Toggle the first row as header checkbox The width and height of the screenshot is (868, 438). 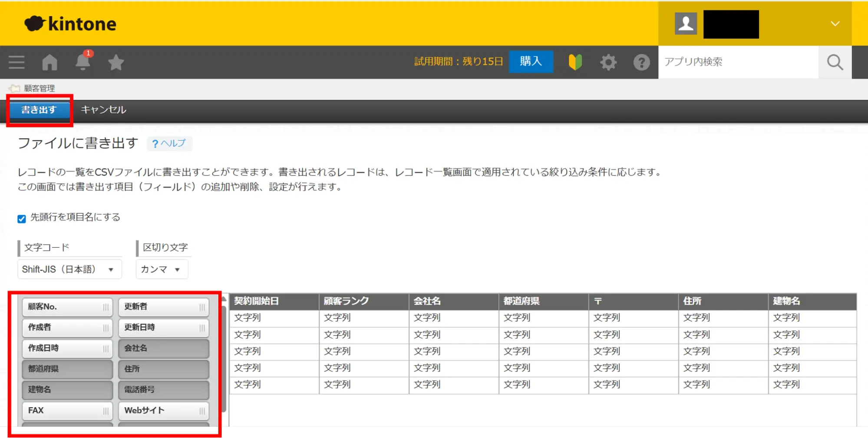pyautogui.click(x=22, y=219)
